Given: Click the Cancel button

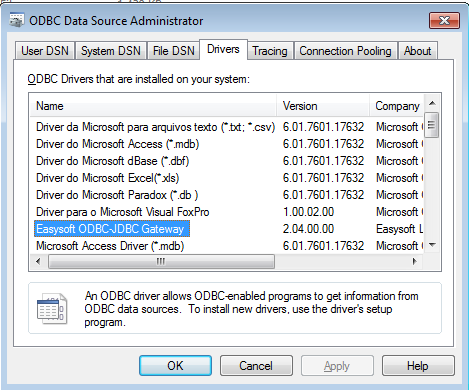Looking at the screenshot, I should 256,366.
